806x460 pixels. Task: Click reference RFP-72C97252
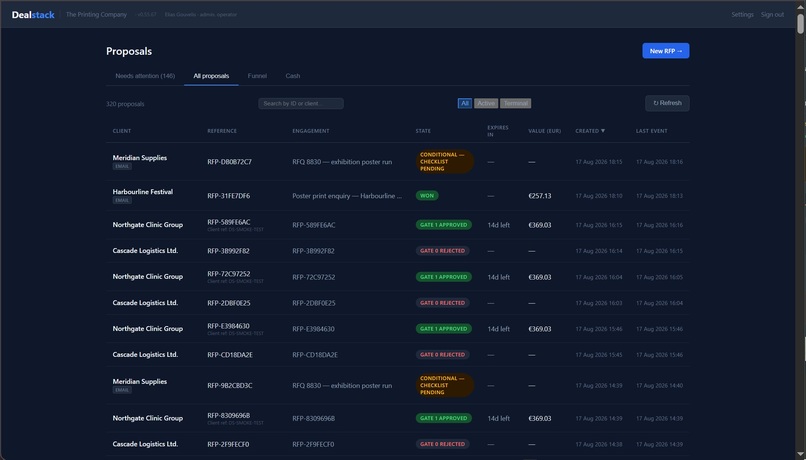click(229, 274)
